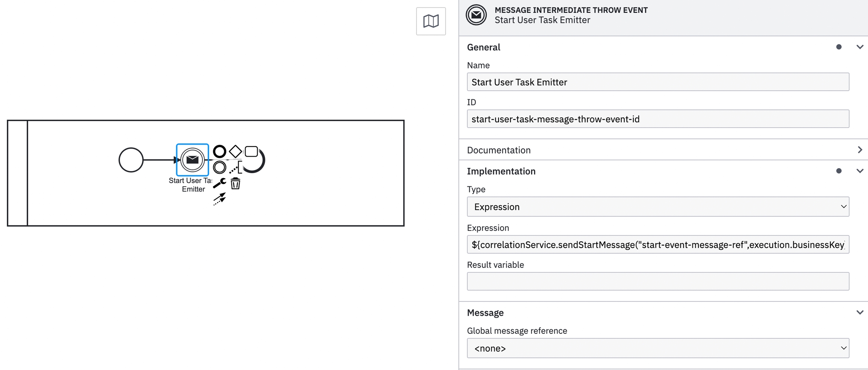Select the start event circle on canvas
This screenshot has height=370, width=868.
(131, 160)
